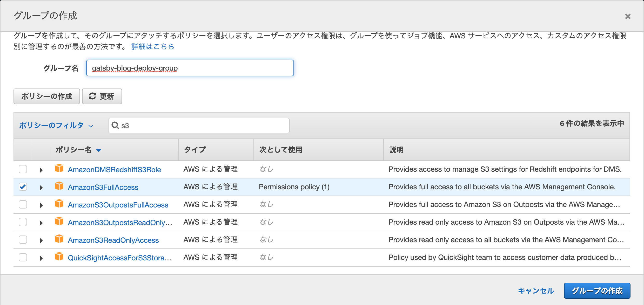This screenshot has width=644, height=305.
Task: Click the タイプ column header
Action: coord(195,150)
